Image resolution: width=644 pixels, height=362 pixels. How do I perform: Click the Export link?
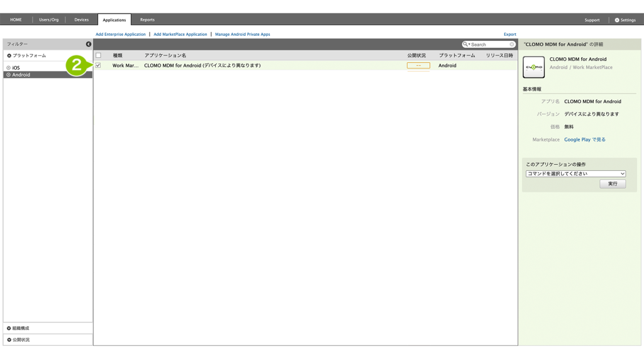(x=509, y=35)
